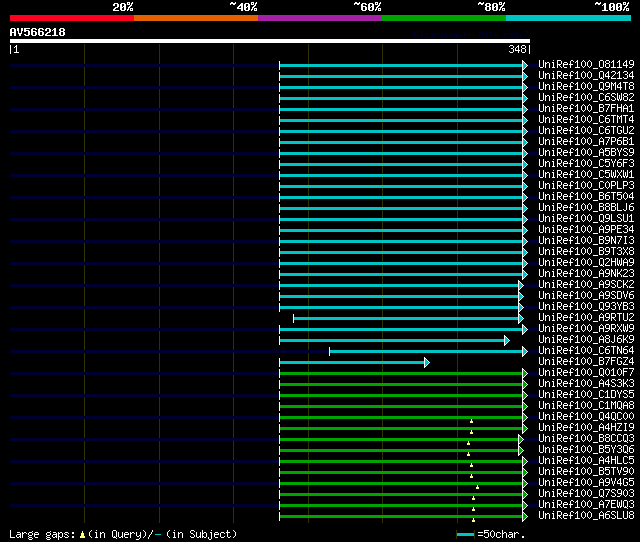The width and height of the screenshot is (640, 542).
Task: Click UniRef100_B9T3X8 label
Action: 586,252
